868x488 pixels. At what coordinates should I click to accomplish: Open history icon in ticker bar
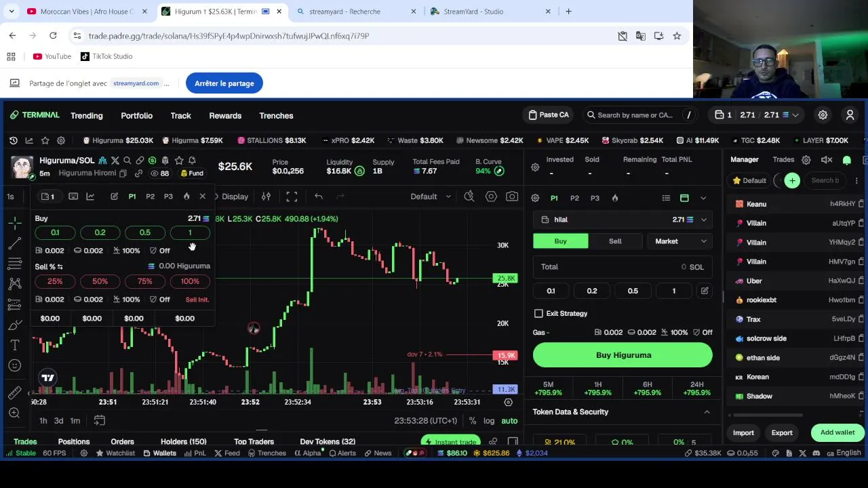13,140
